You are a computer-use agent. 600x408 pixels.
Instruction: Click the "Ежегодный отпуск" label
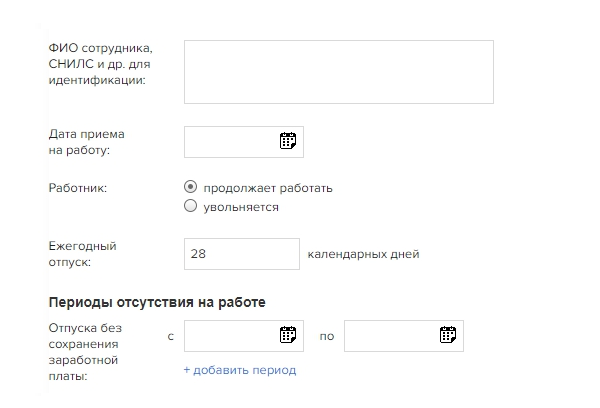(x=82, y=254)
